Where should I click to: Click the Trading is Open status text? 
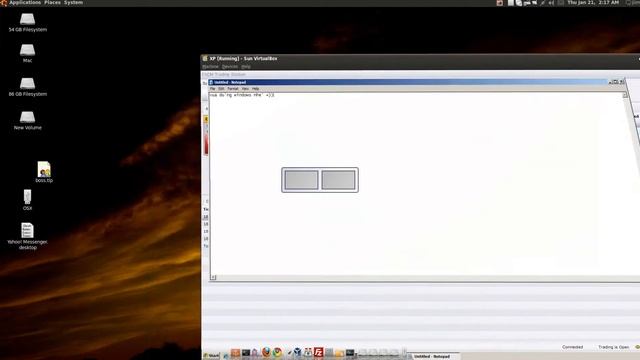click(x=613, y=347)
